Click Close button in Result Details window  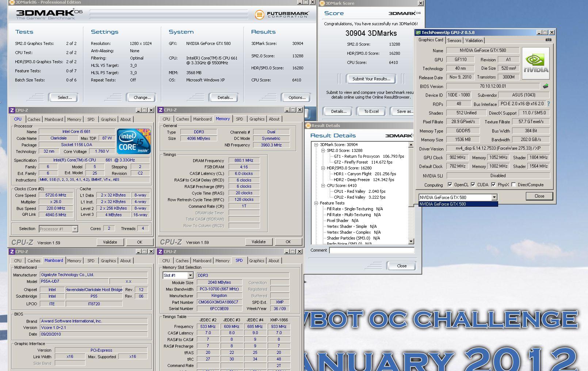[402, 266]
